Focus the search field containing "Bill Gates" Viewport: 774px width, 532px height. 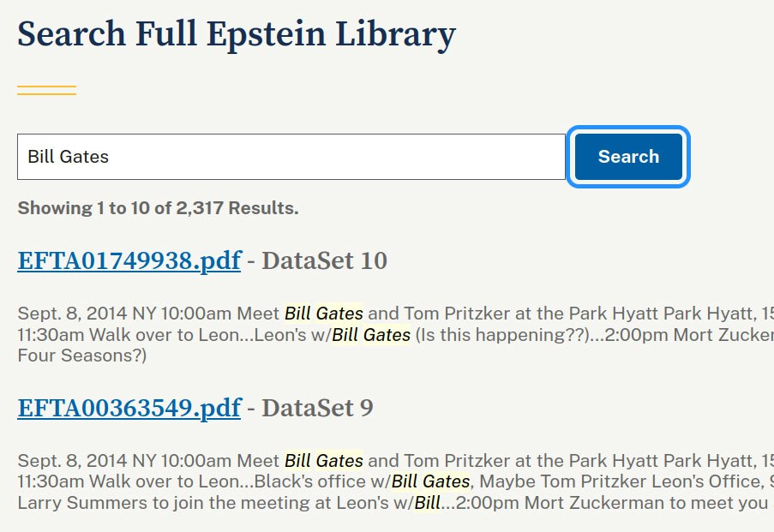click(291, 157)
